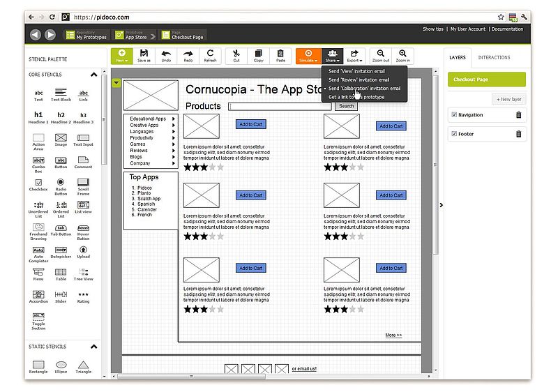Image resolution: width=558 pixels, height=392 pixels.
Task: Click the Show tips link
Action: (x=432, y=29)
